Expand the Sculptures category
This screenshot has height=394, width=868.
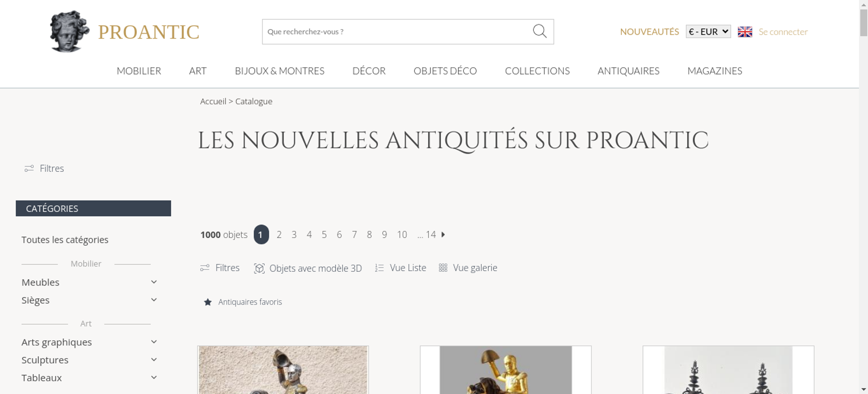[x=154, y=360]
